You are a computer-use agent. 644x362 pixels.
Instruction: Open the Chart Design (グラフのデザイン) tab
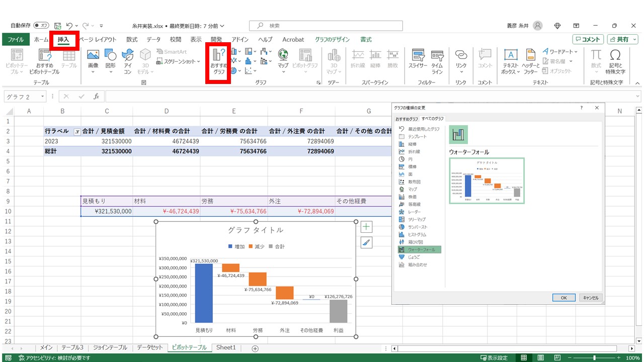(x=332, y=39)
